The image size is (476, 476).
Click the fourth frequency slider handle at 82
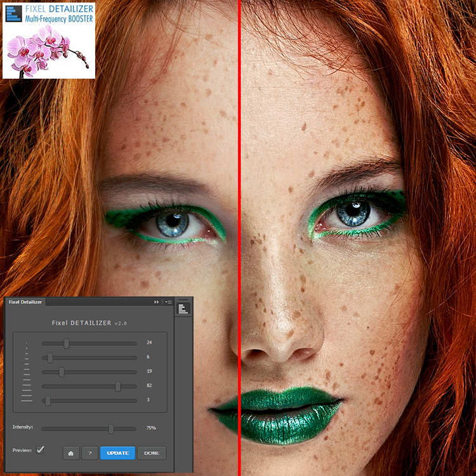(x=118, y=386)
